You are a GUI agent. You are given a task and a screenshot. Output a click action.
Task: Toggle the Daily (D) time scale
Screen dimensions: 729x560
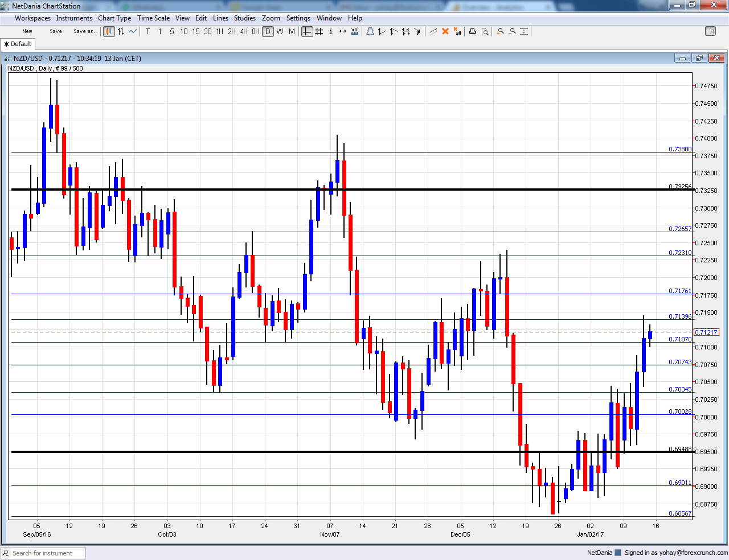pos(268,32)
